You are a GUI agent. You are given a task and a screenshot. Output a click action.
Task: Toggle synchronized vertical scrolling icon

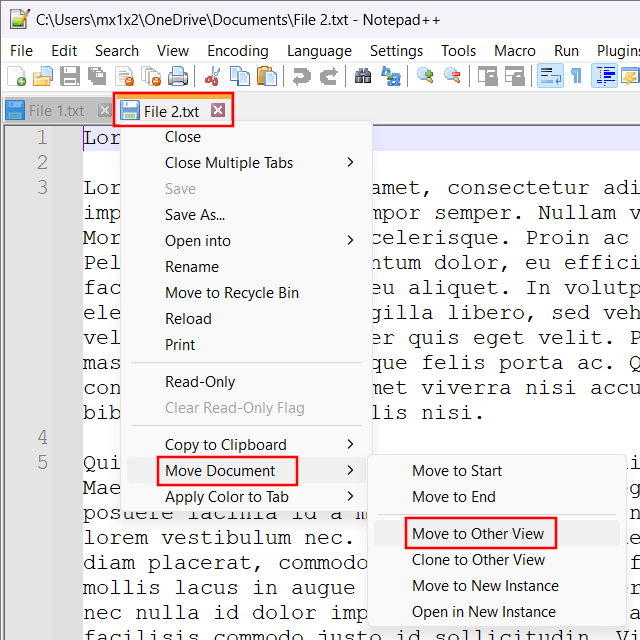point(487,76)
